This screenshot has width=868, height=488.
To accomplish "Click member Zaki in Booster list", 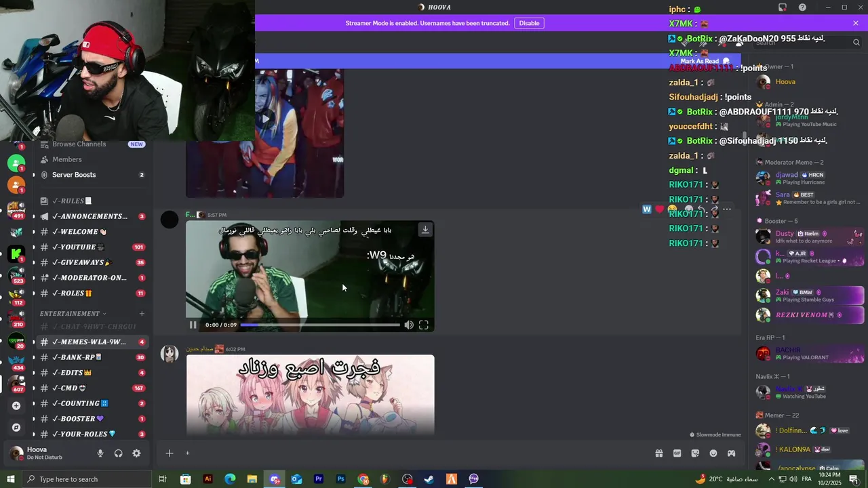I will 809,296.
